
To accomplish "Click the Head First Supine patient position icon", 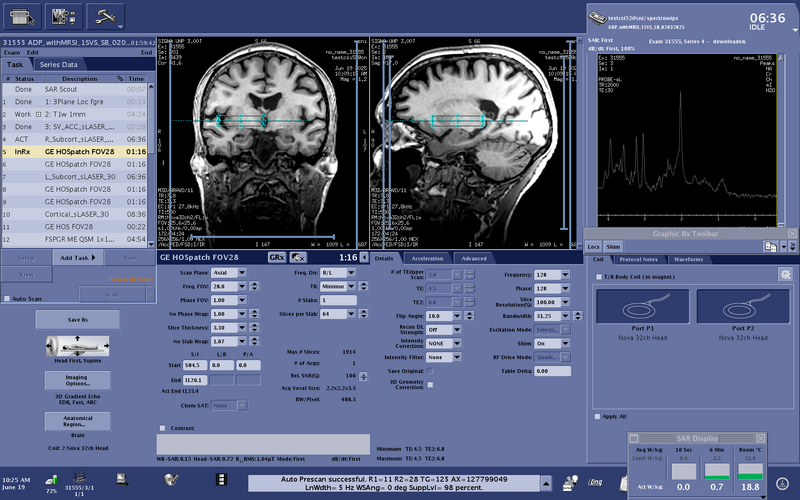I will (78, 346).
